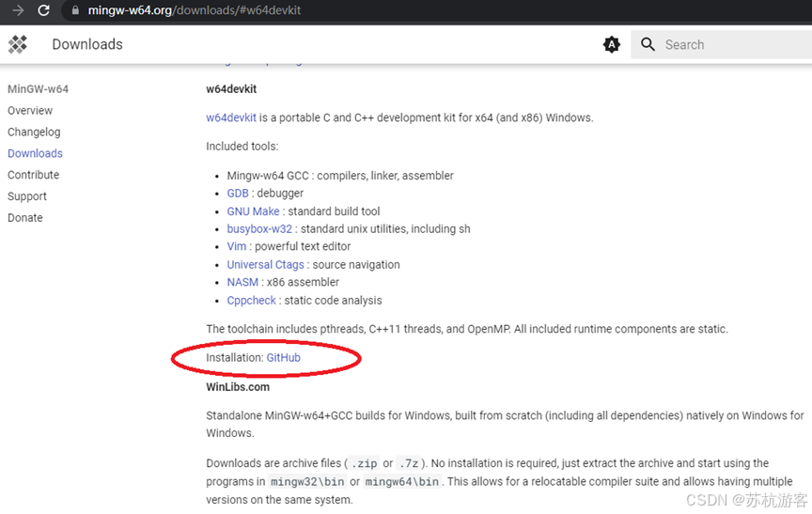The image size is (812, 514).
Task: Click the MinGW-w64 sidebar title
Action: click(x=38, y=89)
